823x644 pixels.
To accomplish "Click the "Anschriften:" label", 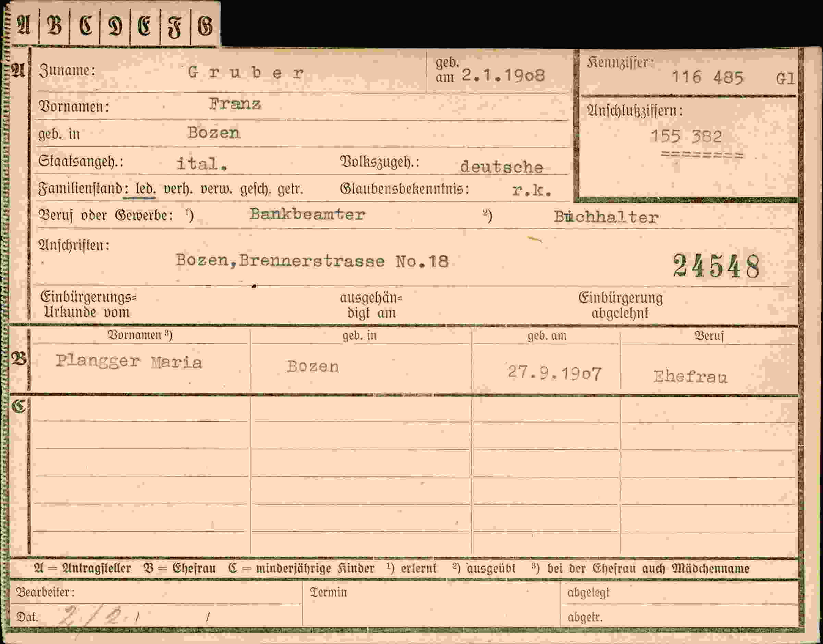I will [x=74, y=246].
